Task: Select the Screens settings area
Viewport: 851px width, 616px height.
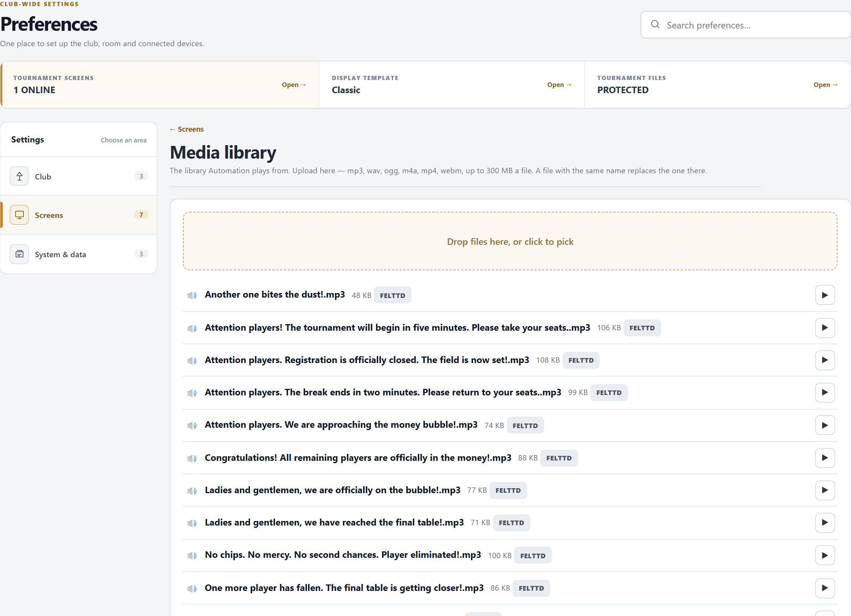Action: pyautogui.click(x=79, y=215)
